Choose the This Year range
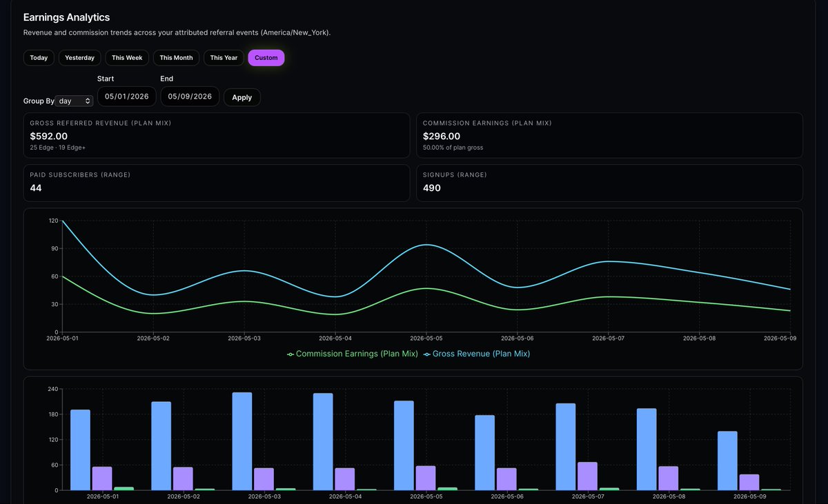 224,58
